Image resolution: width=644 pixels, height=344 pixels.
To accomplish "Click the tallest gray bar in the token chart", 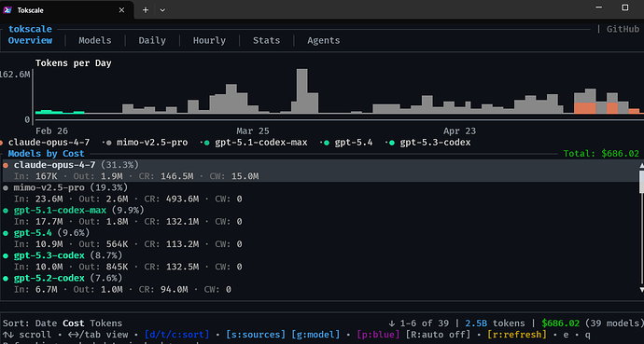I will point(301,90).
